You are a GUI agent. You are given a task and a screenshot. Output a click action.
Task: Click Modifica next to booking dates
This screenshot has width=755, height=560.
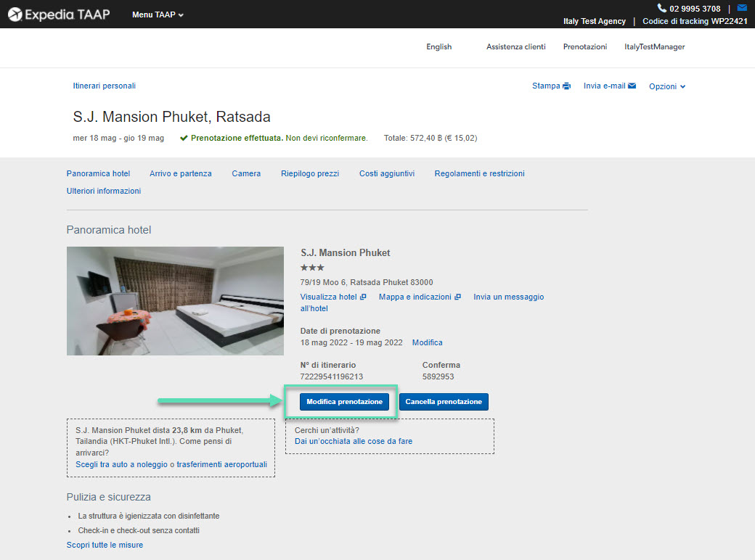427,342
